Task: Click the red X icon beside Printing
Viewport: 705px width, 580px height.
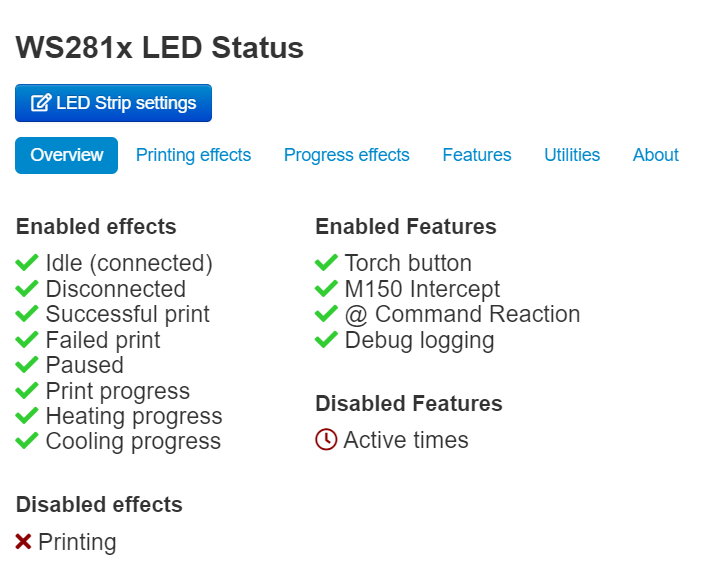Action: pyautogui.click(x=24, y=542)
